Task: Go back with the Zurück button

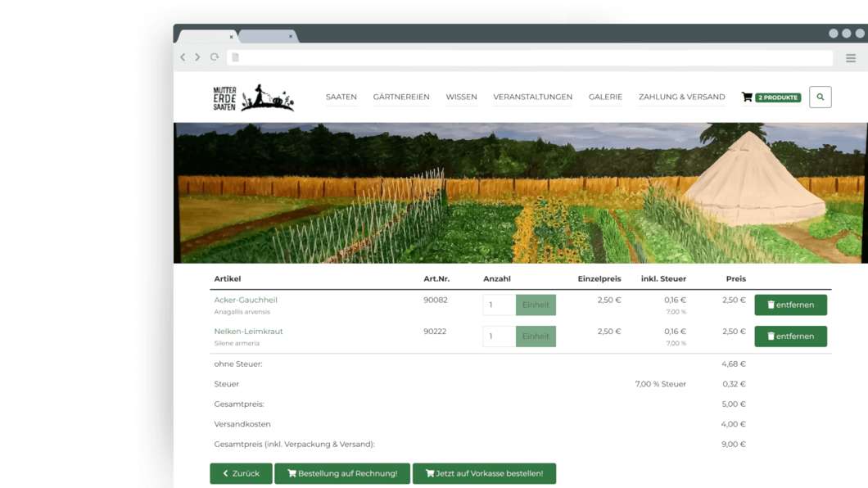Action: point(241,473)
